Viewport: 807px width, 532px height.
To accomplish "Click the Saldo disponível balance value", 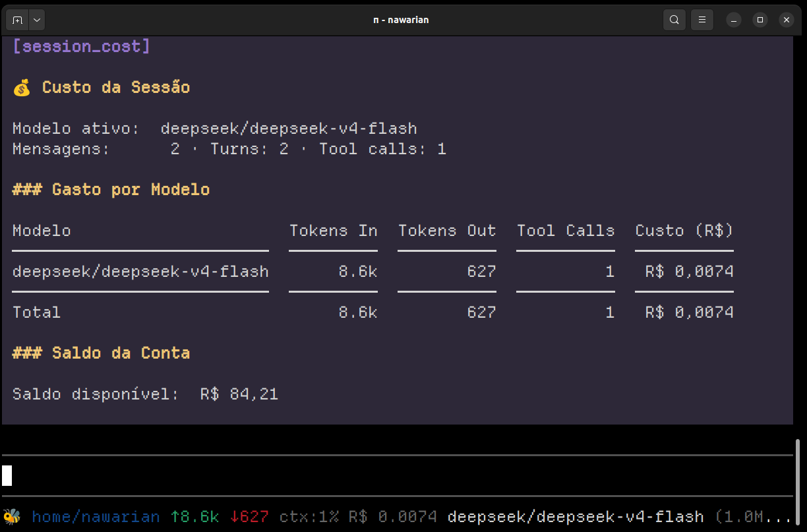I will [x=239, y=394].
